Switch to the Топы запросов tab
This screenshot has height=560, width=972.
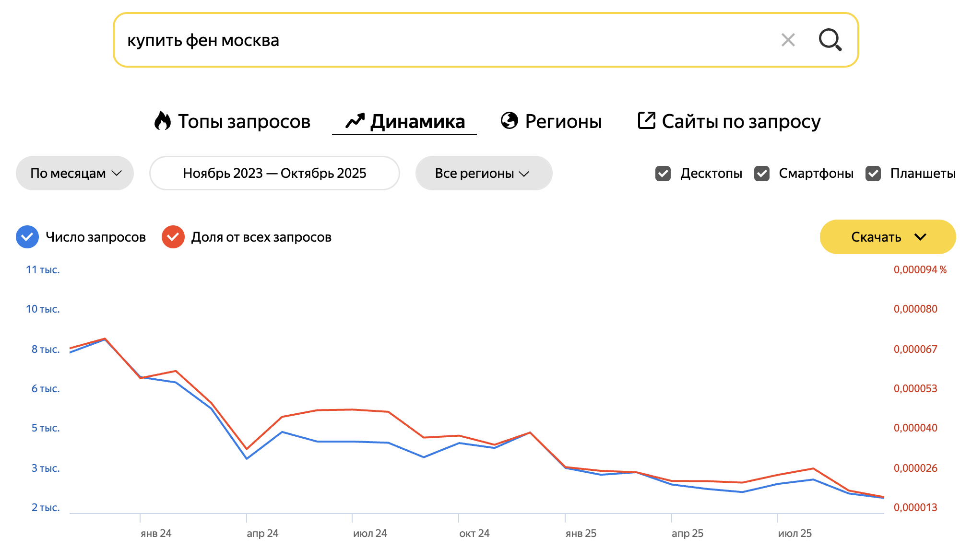[x=244, y=121]
